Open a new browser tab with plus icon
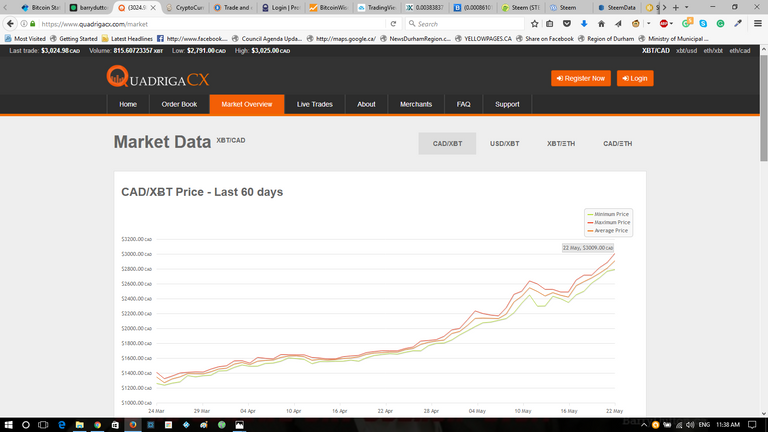 [676, 7]
